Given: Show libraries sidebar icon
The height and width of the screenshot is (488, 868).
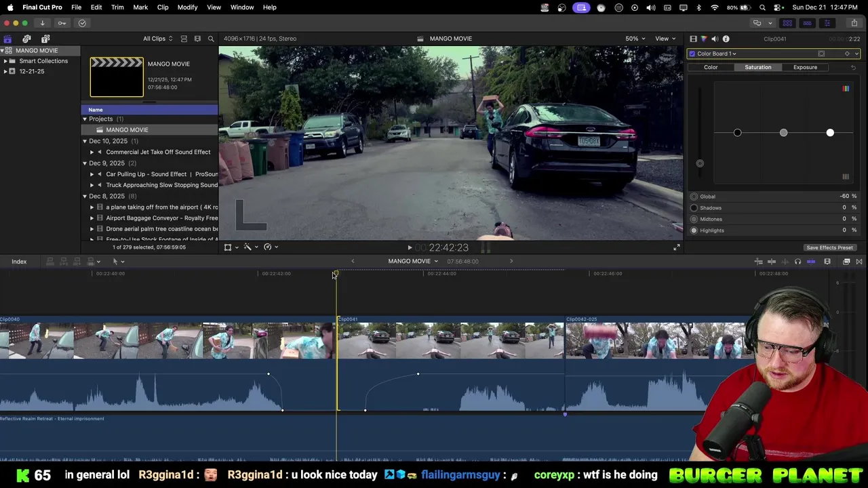Looking at the screenshot, I should (x=7, y=39).
